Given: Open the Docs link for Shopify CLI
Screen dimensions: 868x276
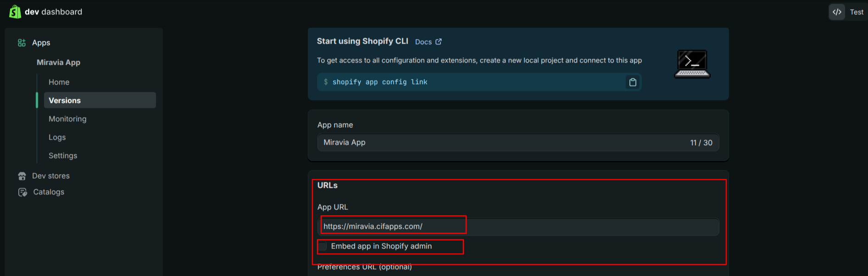Looking at the screenshot, I should pyautogui.click(x=423, y=42).
